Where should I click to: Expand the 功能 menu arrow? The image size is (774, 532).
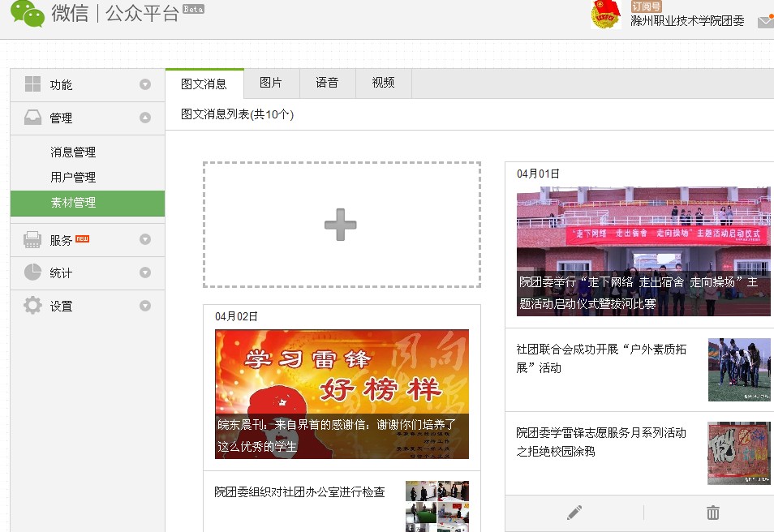(x=145, y=84)
